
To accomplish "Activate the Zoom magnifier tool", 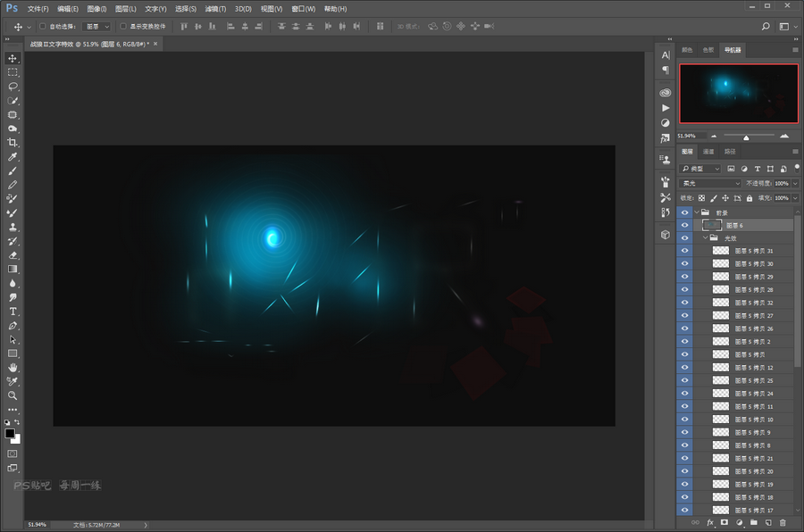I will tap(13, 395).
